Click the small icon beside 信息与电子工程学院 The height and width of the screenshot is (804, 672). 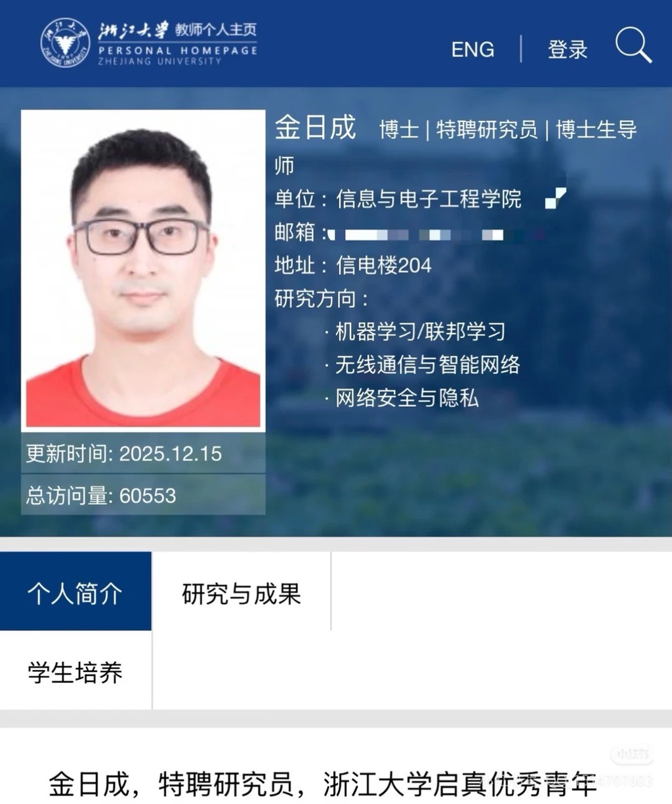(x=555, y=198)
